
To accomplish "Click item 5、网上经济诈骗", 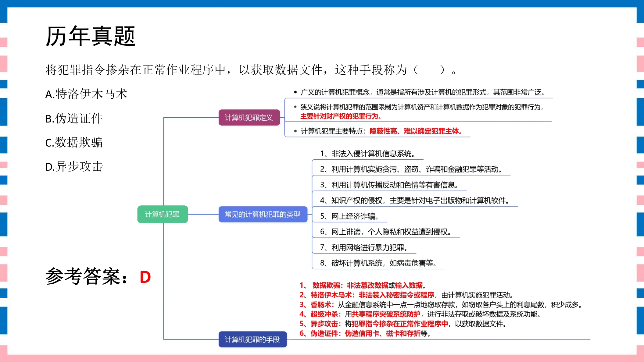I will coord(349,216).
